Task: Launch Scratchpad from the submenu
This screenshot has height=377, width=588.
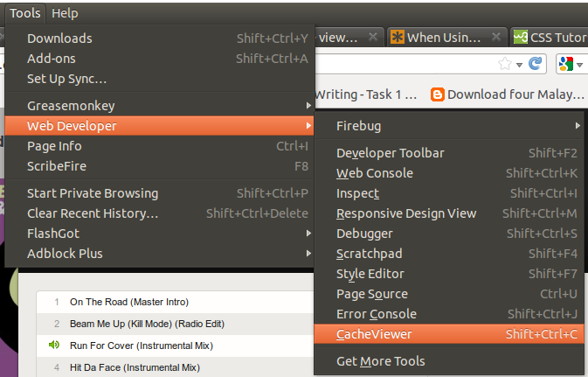Action: click(x=449, y=254)
